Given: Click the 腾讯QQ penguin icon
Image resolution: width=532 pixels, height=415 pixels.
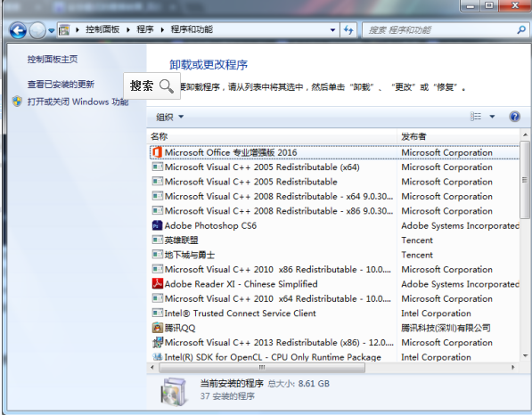Looking at the screenshot, I should pos(158,328).
